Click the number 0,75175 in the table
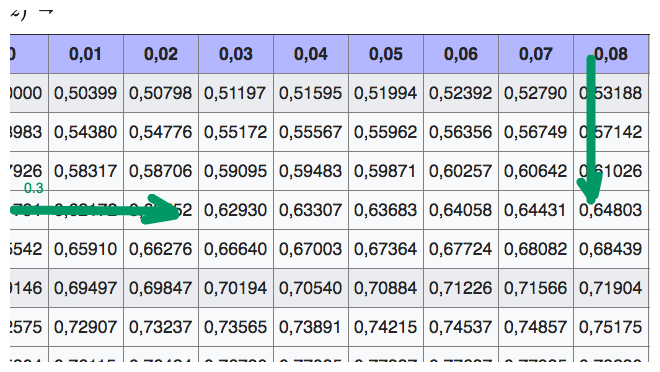The image size is (660, 372). coord(611,327)
